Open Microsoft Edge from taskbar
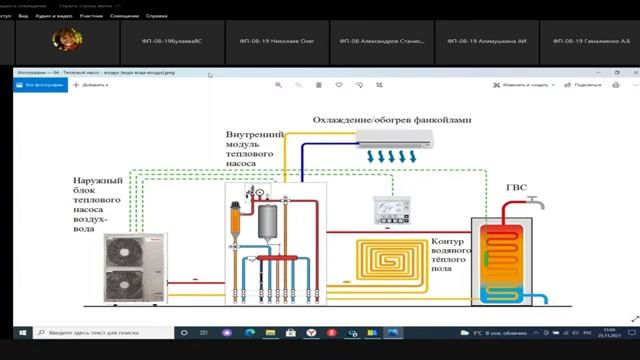Screen dimensions: 640x360 pos(250,333)
